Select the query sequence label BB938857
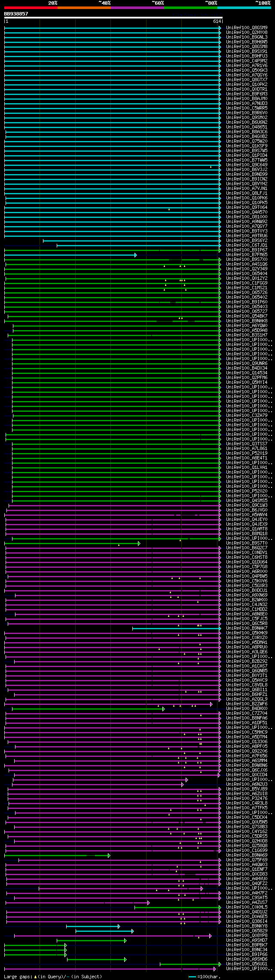The height and width of the screenshot is (980, 275). [x=16, y=14]
